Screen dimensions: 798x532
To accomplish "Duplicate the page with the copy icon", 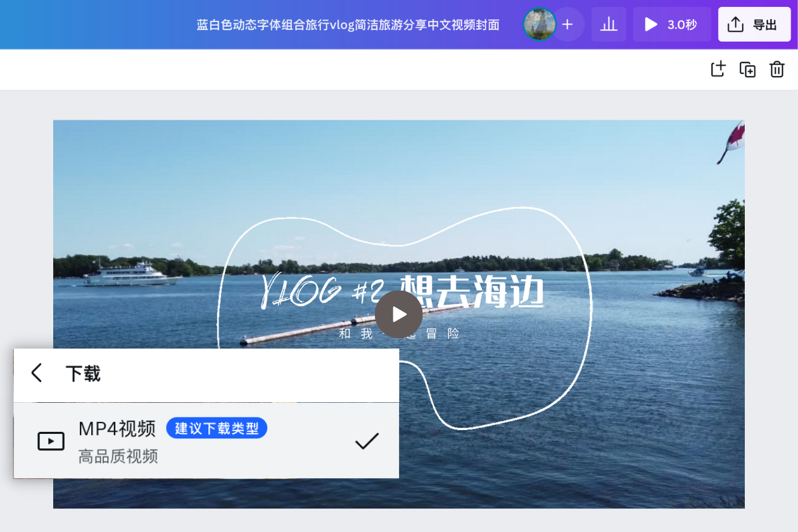I will [x=747, y=70].
